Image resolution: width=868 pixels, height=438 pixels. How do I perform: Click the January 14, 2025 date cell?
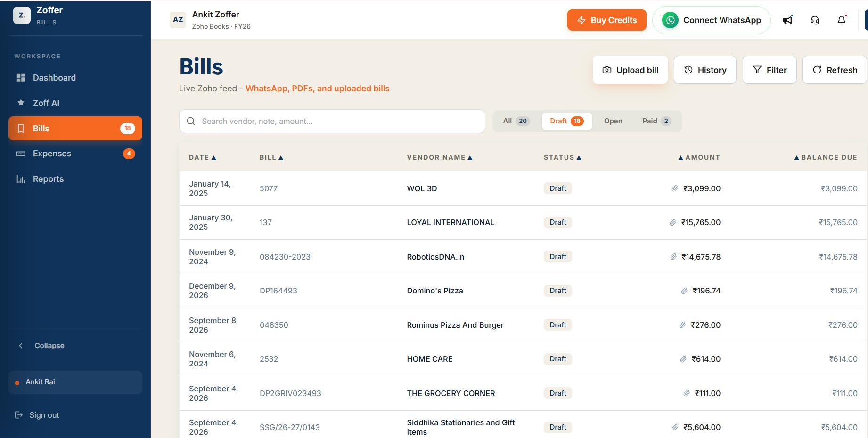click(x=210, y=188)
